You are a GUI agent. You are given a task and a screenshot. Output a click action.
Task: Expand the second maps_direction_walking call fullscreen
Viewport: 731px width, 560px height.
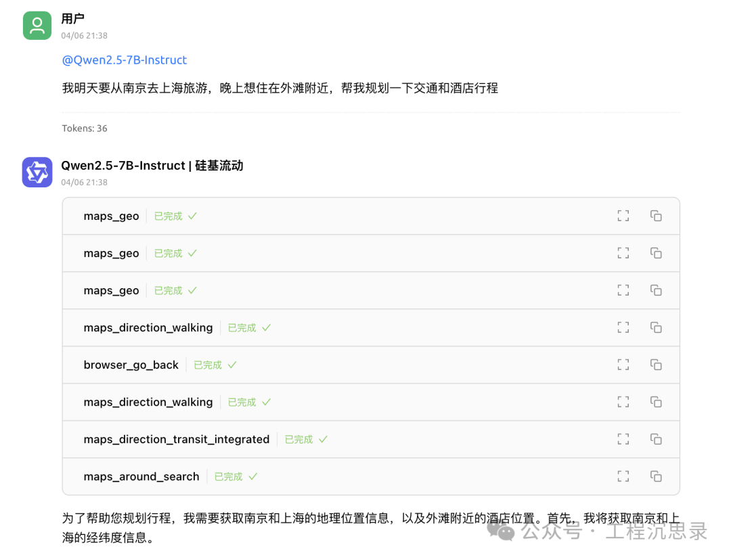tap(623, 401)
